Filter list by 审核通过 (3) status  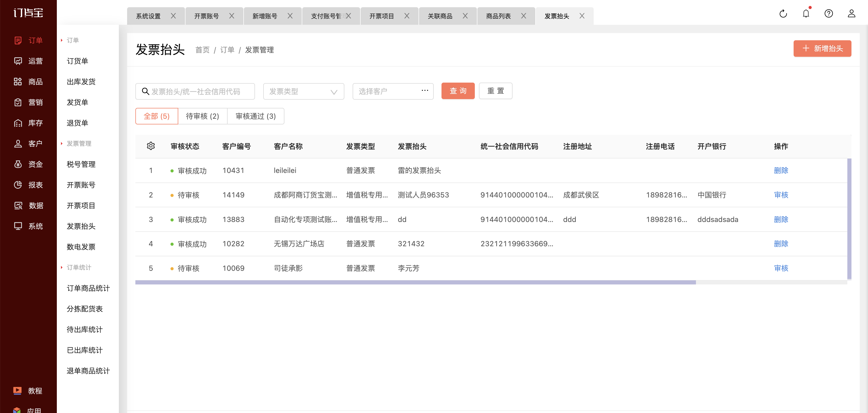point(256,116)
